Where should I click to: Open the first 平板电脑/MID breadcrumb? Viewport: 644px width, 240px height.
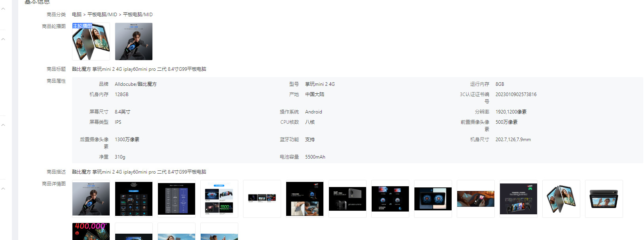coord(102,15)
